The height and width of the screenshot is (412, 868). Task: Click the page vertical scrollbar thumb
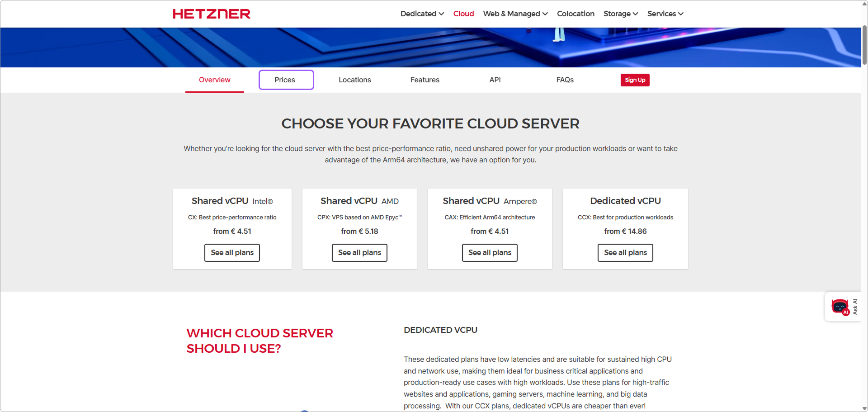coord(864,45)
